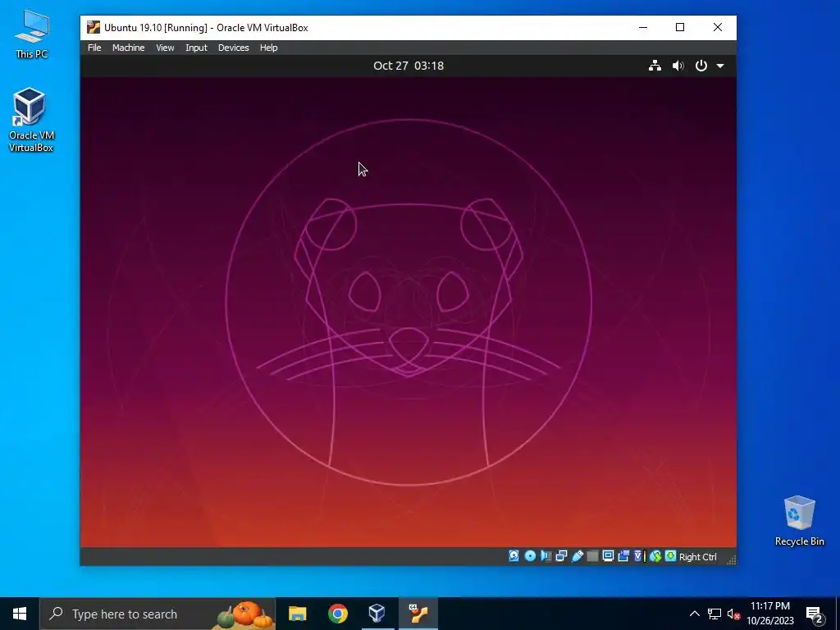
Task: Expand the Ubuntu system menu arrow
Action: coord(720,66)
